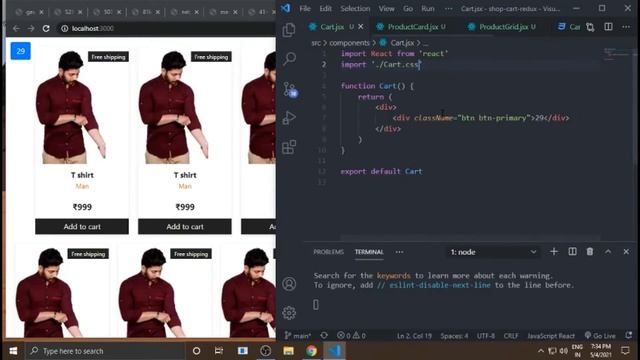The width and height of the screenshot is (640, 360).
Task: Open Chrome from the taskbar
Action: (x=311, y=351)
